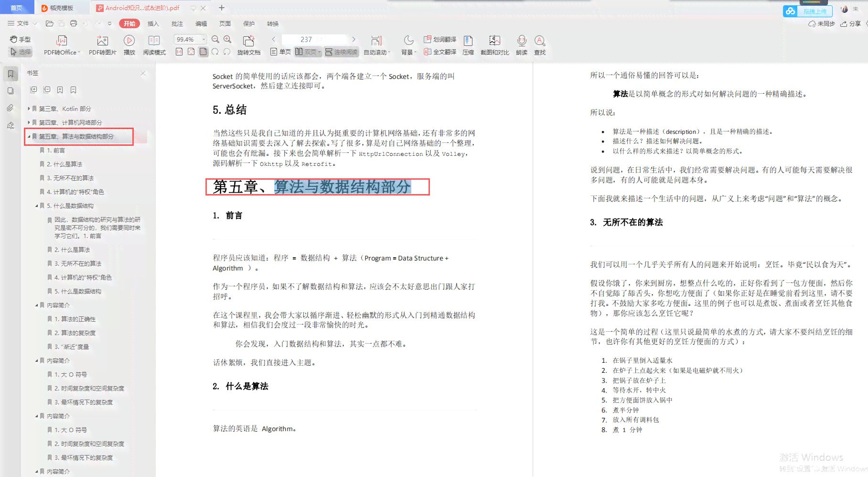This screenshot has width=868, height=477.
Task: Select the Hand (手型) tool
Action: [20, 39]
